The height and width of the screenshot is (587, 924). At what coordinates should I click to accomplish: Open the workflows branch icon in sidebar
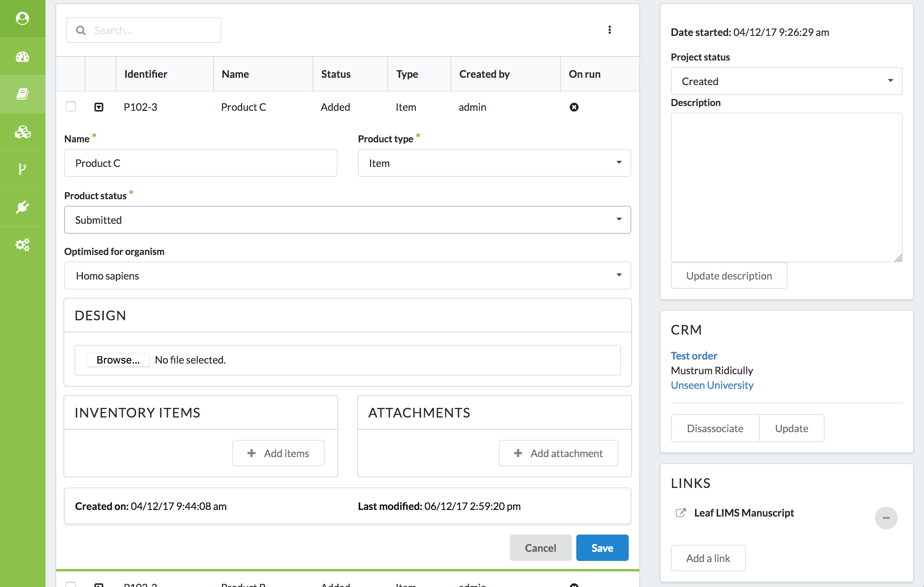pyautogui.click(x=22, y=169)
